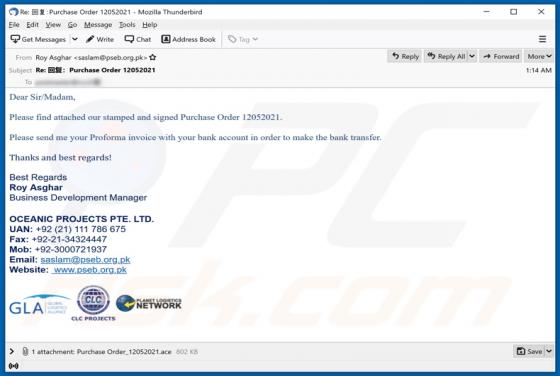
Task: Open Save attachment dropdown arrow
Action: (x=549, y=351)
